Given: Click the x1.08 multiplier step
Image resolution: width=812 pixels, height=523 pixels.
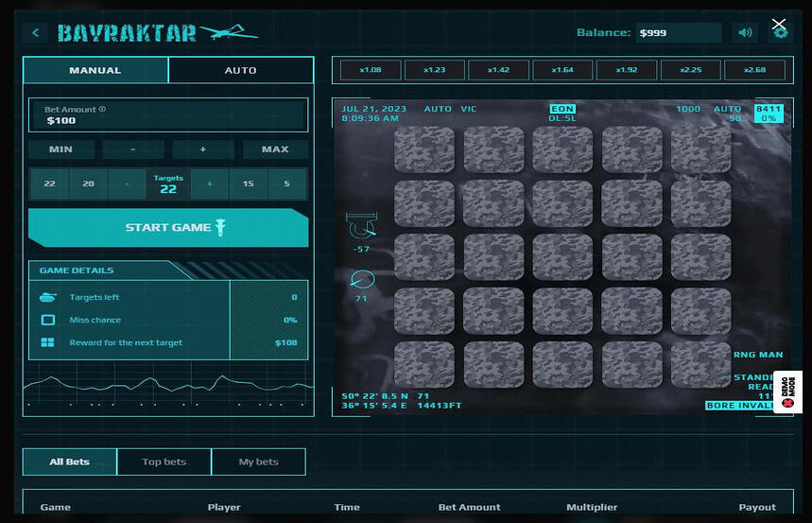Looking at the screenshot, I should click(371, 70).
